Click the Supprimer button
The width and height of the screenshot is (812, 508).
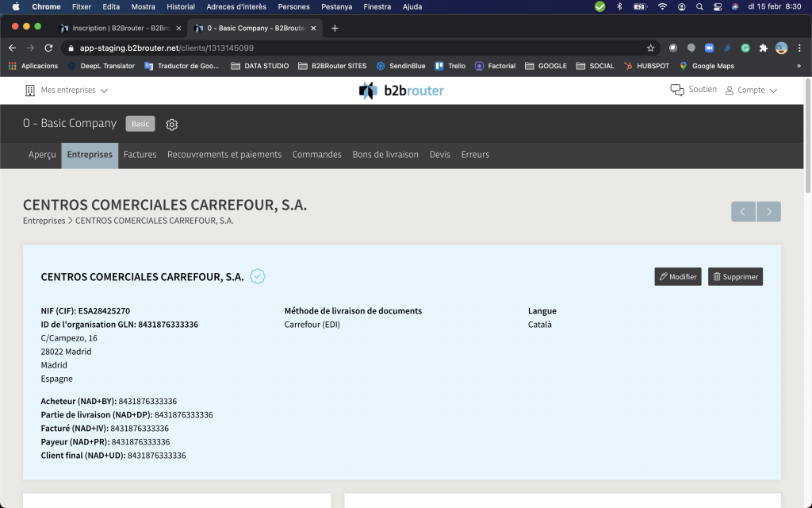735,276
